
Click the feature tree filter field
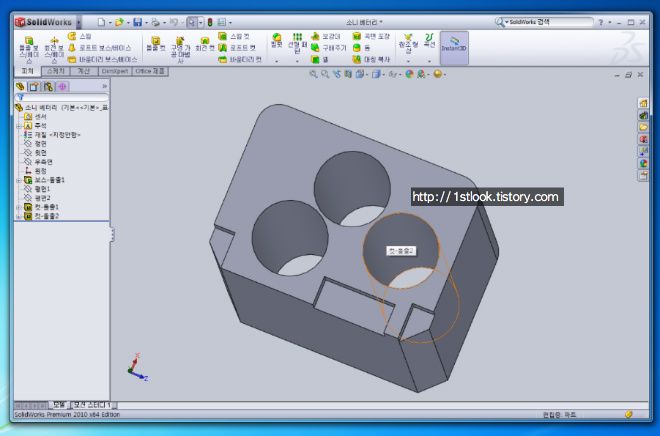pyautogui.click(x=62, y=97)
